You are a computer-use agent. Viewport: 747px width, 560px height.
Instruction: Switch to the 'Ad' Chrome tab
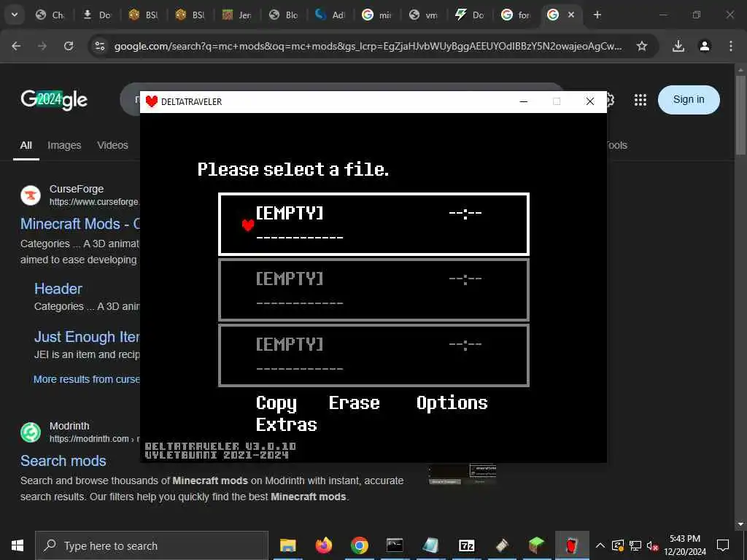[330, 15]
